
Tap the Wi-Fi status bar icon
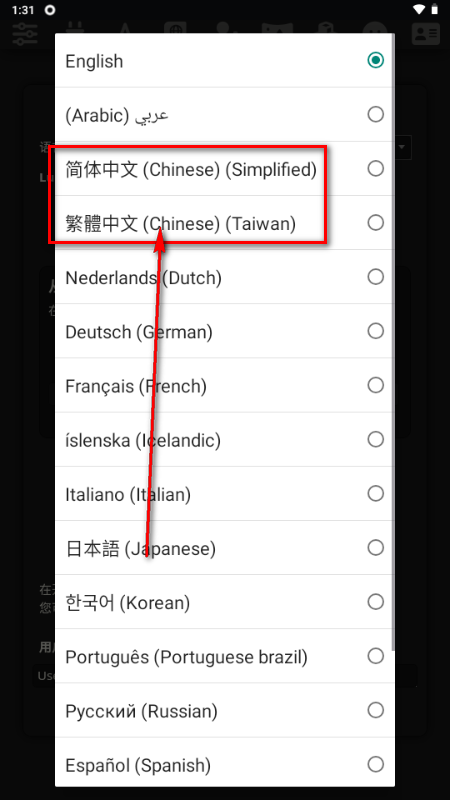(x=419, y=10)
